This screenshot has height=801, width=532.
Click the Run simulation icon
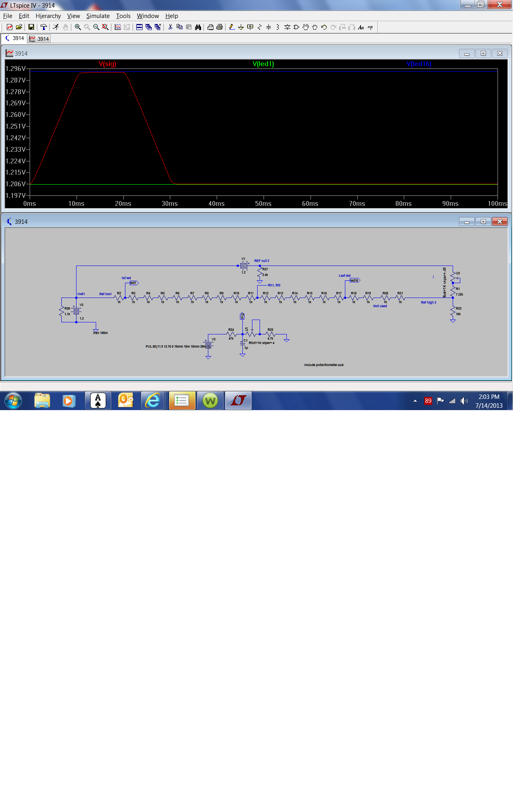tap(56, 27)
